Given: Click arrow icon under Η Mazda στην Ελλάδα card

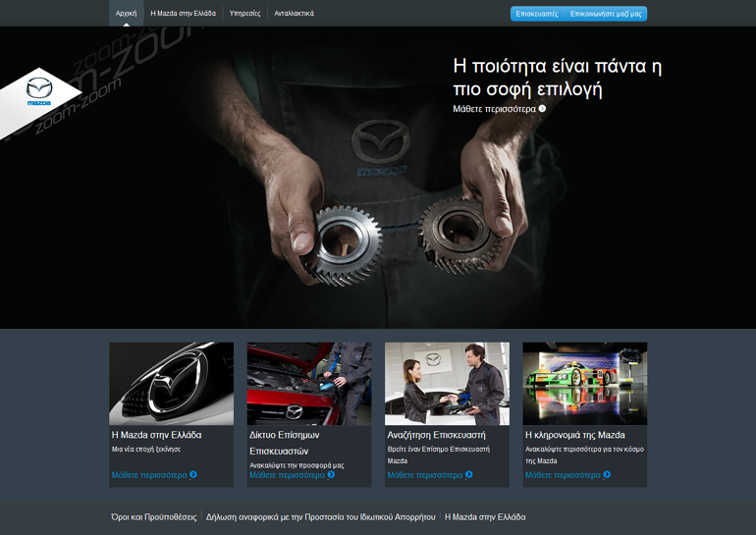Looking at the screenshot, I should [193, 475].
